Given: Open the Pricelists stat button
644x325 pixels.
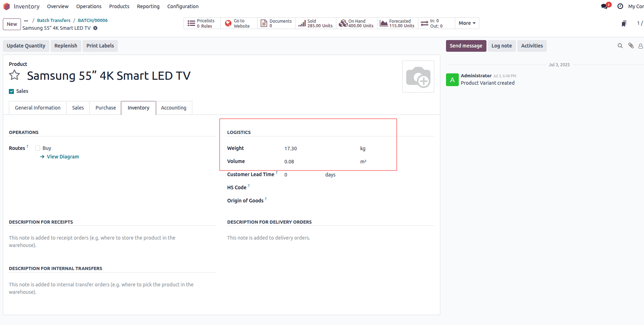Looking at the screenshot, I should [x=202, y=23].
